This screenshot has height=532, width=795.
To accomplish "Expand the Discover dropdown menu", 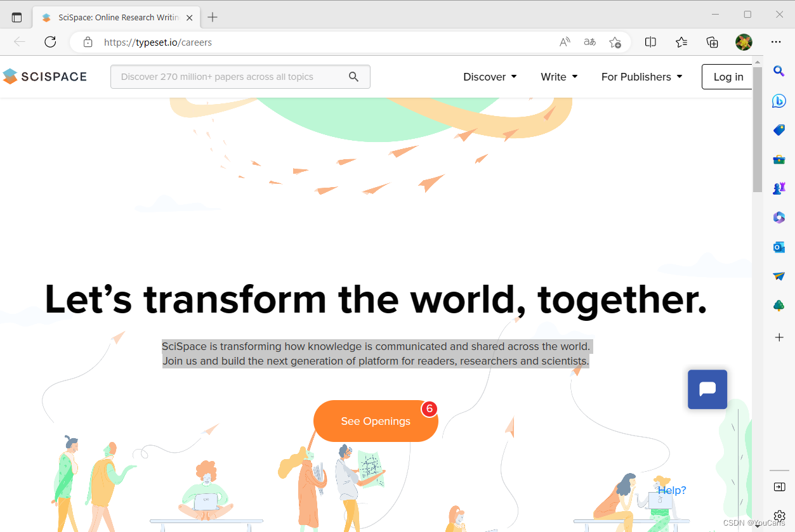I will [490, 77].
